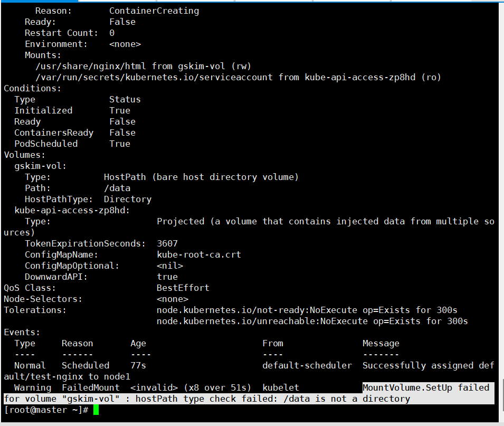Screen dimensions: 504x426
Task: Click the Warning event type
Action: [33, 388]
